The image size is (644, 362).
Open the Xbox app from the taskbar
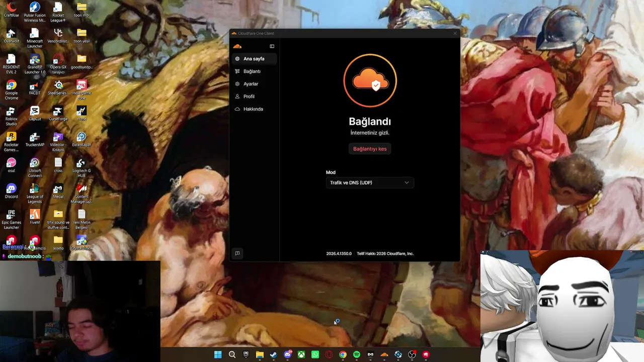pyautogui.click(x=301, y=354)
